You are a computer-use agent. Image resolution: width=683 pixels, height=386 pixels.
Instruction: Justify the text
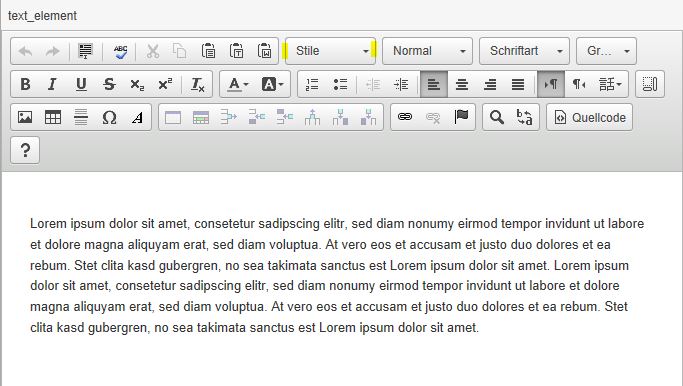pyautogui.click(x=517, y=84)
